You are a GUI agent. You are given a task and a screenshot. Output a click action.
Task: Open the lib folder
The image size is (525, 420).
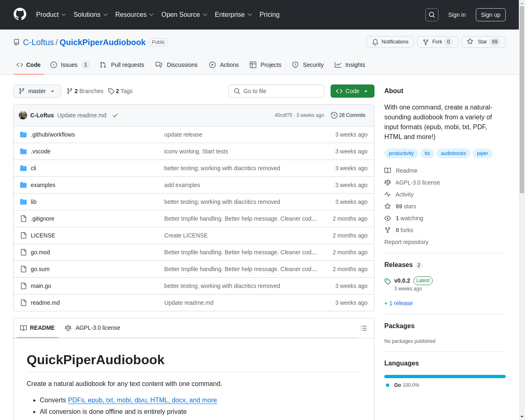point(34,202)
